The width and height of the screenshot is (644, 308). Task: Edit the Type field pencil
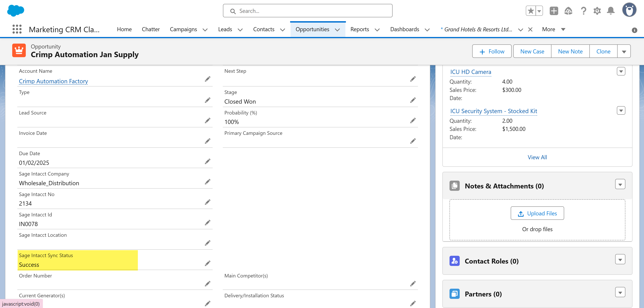tap(208, 100)
